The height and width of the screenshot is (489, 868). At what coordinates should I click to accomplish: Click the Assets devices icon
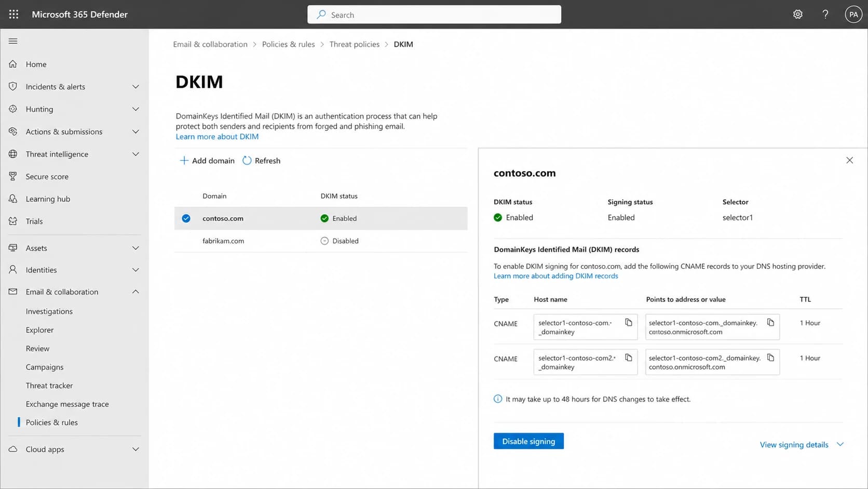coord(13,248)
